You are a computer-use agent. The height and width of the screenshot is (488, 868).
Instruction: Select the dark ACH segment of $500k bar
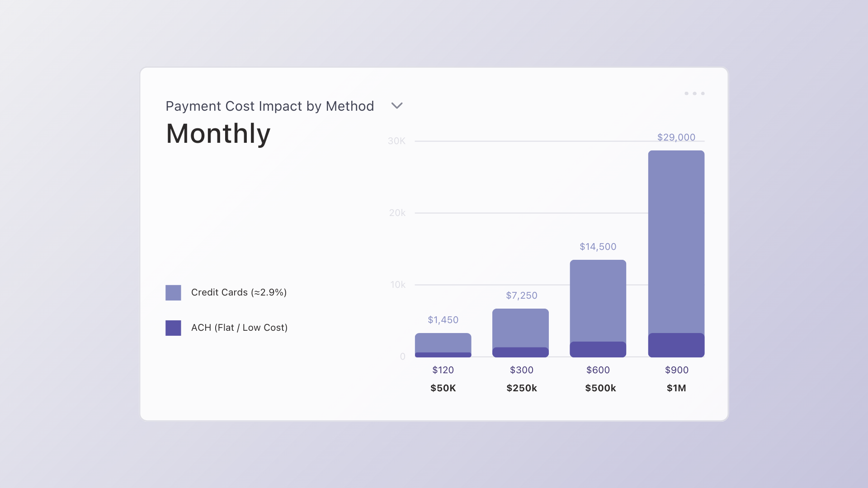(x=598, y=349)
